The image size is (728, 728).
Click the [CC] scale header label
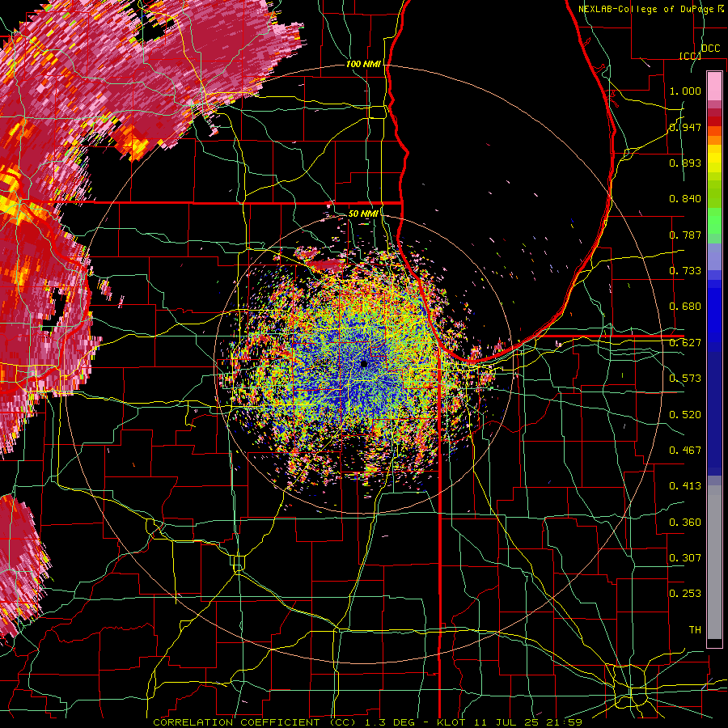coord(690,56)
